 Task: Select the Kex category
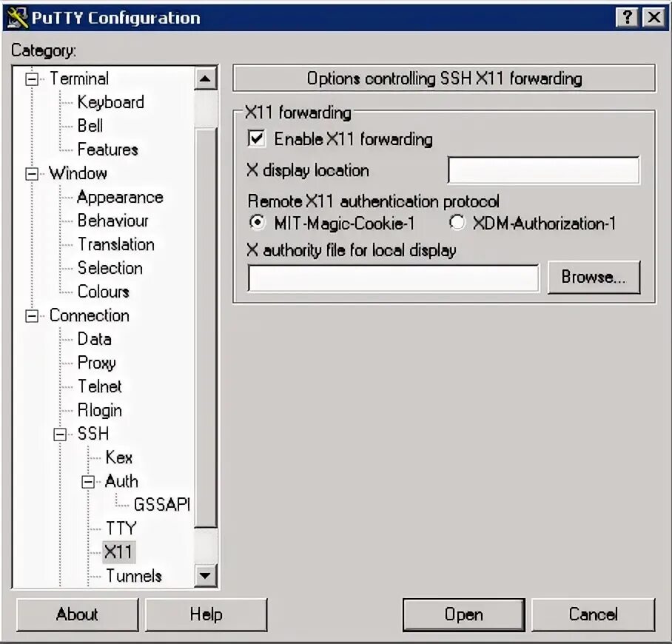click(x=118, y=457)
